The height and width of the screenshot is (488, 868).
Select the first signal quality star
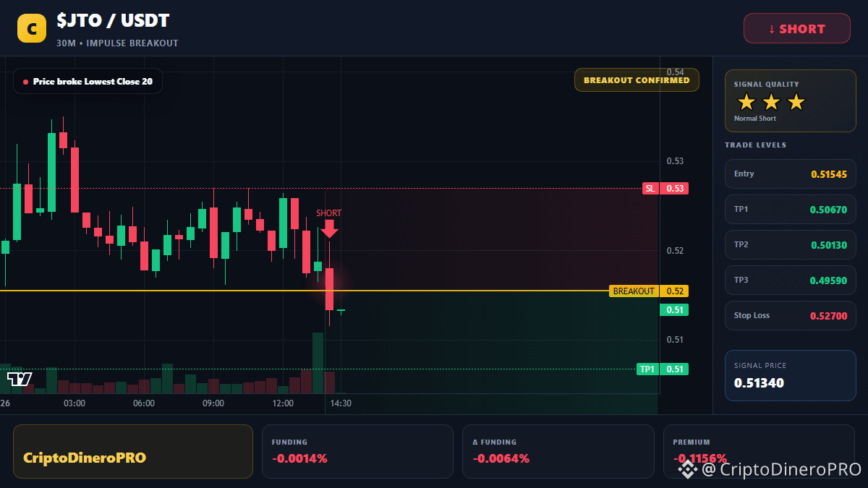[x=746, y=102]
